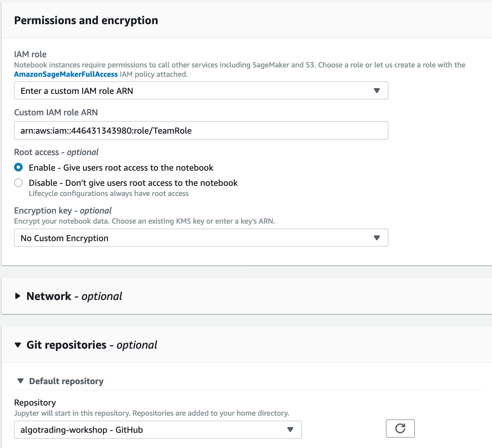Click the arrow icon on encryption dropdown
This screenshot has height=448, width=492.
point(377,238)
